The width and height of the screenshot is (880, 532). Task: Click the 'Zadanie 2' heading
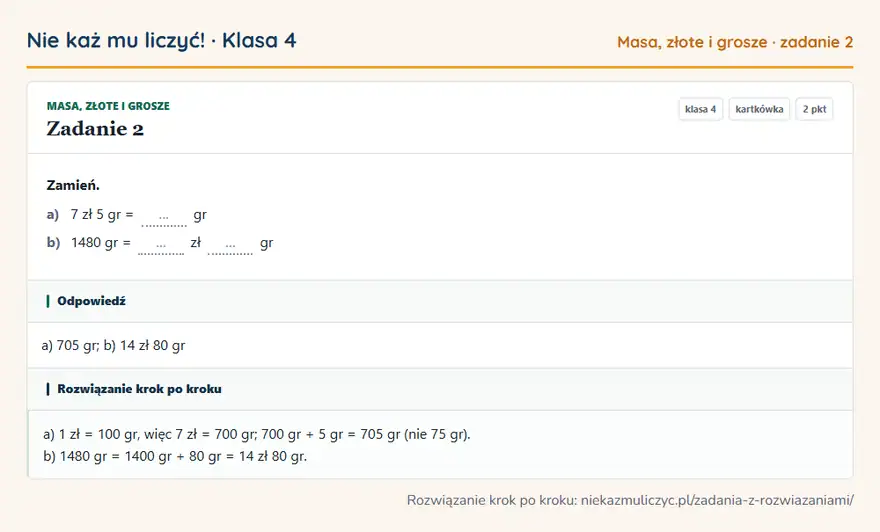(x=95, y=129)
